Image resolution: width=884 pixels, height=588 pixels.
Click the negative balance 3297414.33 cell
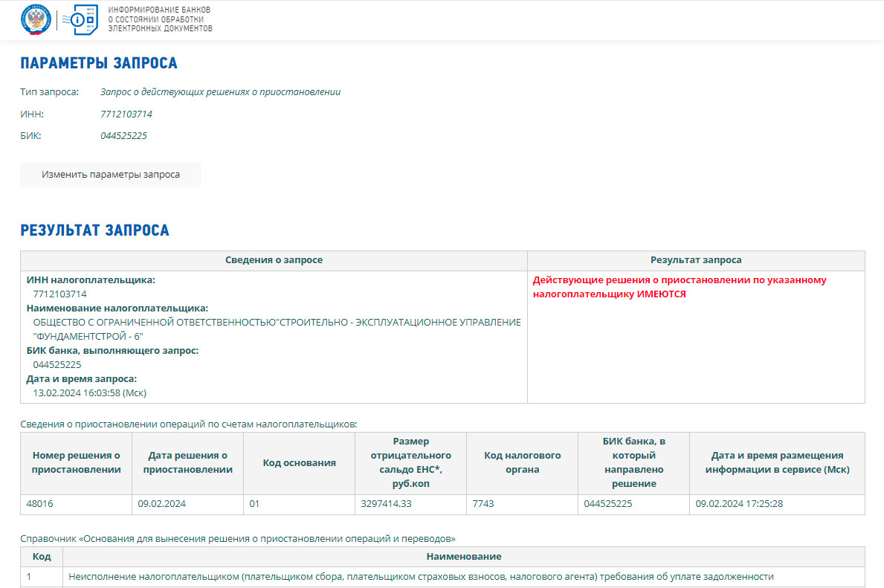pyautogui.click(x=410, y=504)
